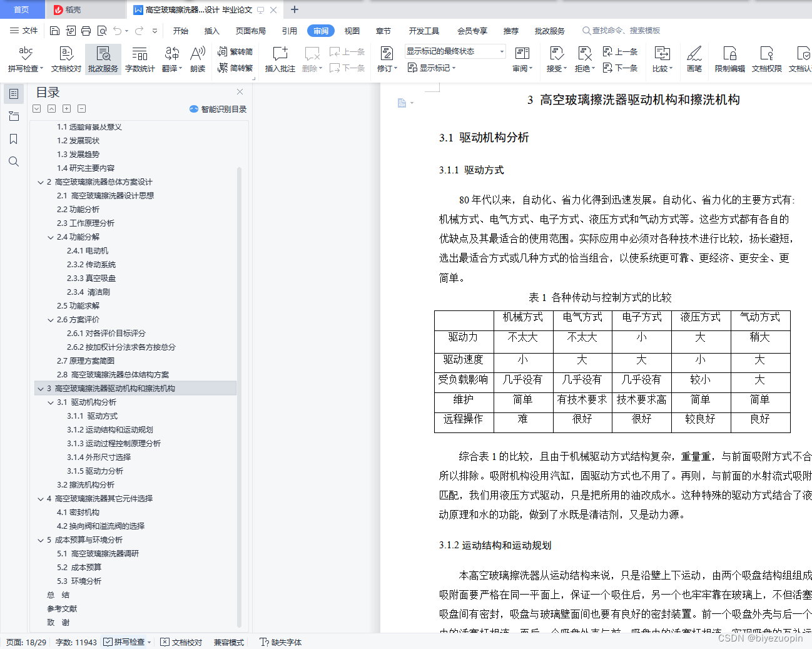Compare documents (比较)
The height and width of the screenshot is (649, 812).
662,59
